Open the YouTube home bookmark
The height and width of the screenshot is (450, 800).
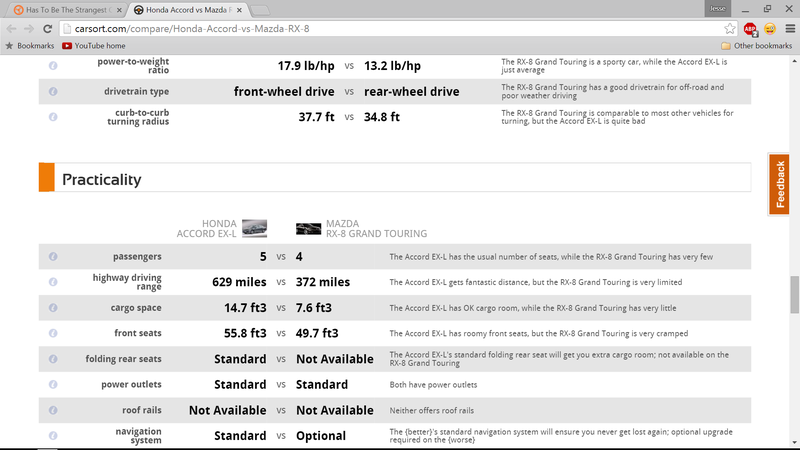click(x=94, y=46)
